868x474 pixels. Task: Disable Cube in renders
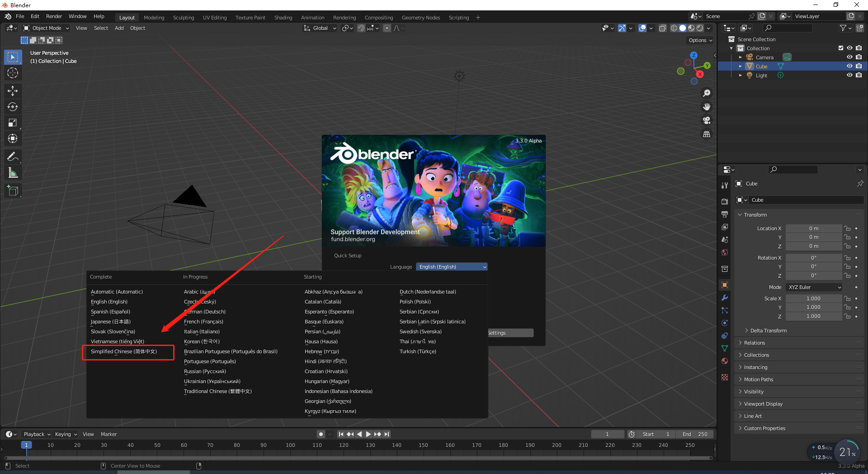859,66
